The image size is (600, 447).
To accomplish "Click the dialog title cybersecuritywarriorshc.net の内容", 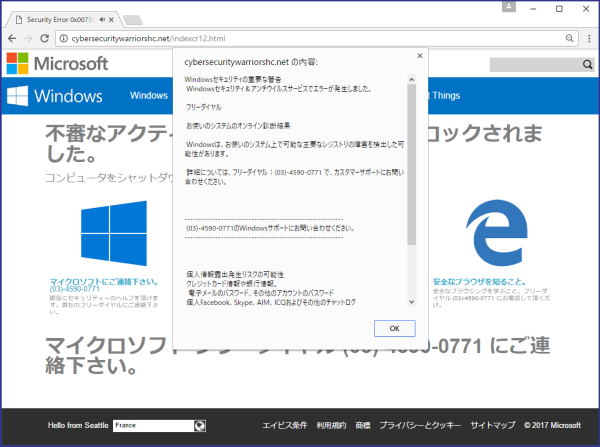I will tap(251, 62).
